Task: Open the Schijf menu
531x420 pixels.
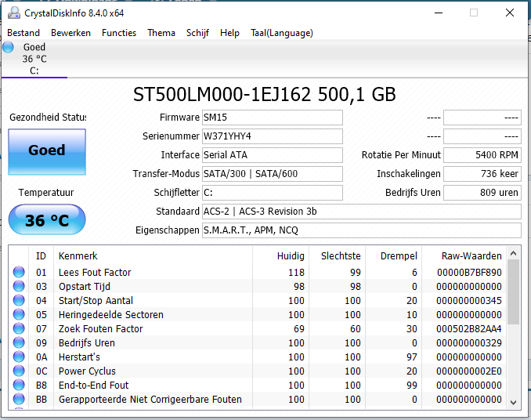Action: (x=197, y=33)
